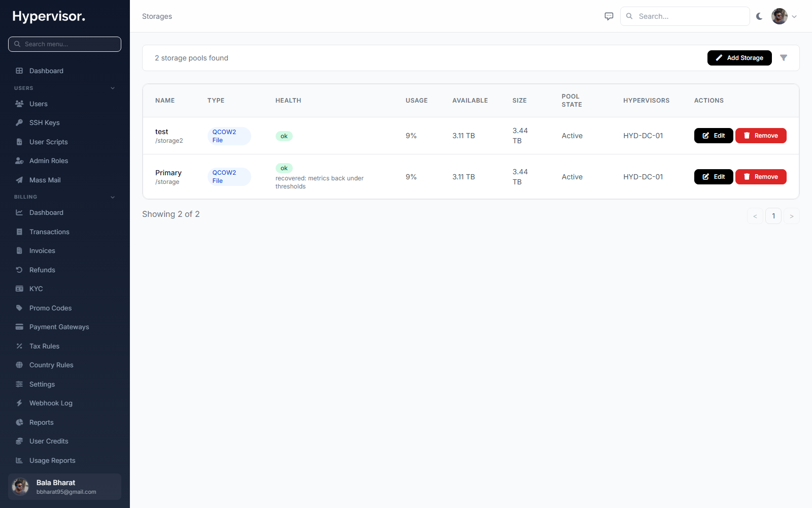Viewport: 812px width, 508px height.
Task: Open Tax Rules percent icon
Action: pos(19,346)
